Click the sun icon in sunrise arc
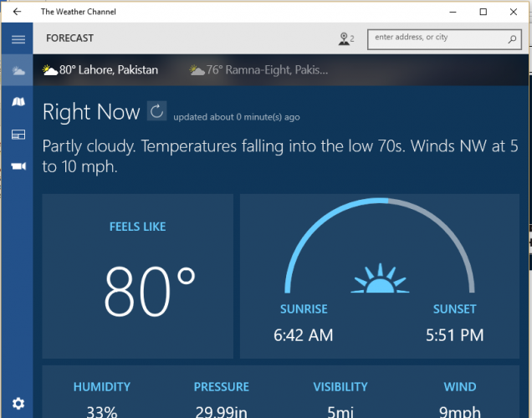Image resolution: width=532 pixels, height=418 pixels. pyautogui.click(x=380, y=278)
